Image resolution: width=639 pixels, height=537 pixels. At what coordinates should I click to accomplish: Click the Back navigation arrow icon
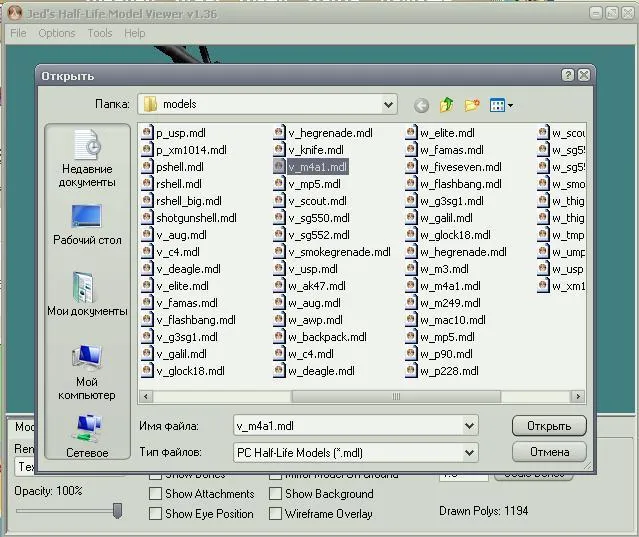(x=421, y=105)
